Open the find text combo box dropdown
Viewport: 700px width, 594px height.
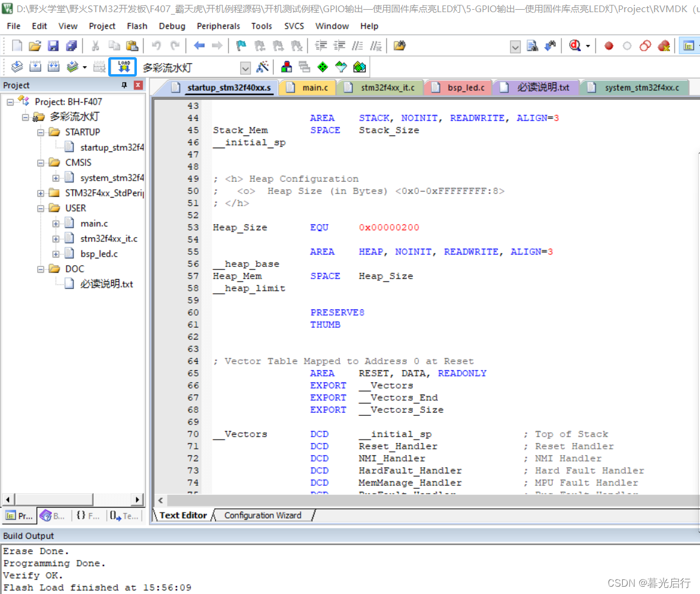[x=515, y=46]
